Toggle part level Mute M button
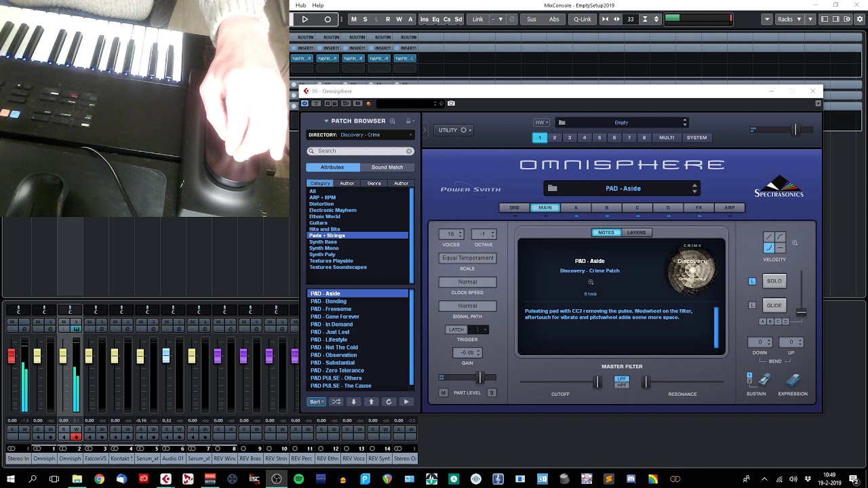Screen dimensions: 868x488 click(x=443, y=393)
